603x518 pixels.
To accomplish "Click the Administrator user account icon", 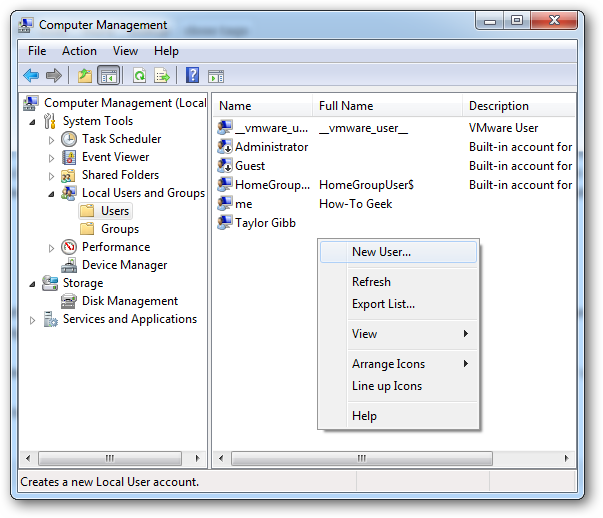I will pos(225,147).
